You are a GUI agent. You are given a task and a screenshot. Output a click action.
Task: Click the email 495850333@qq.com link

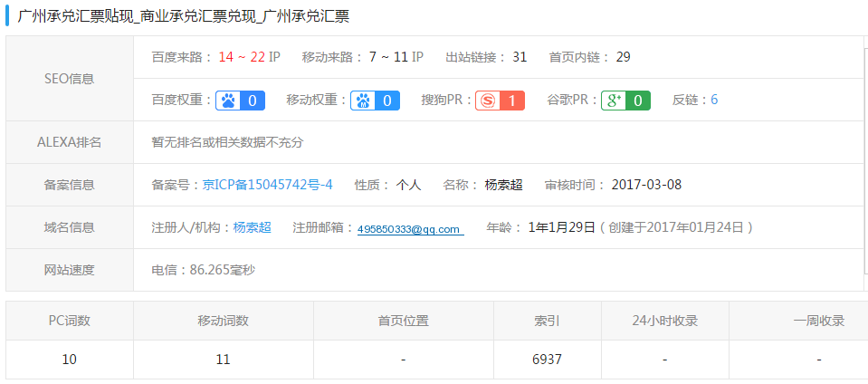(x=409, y=229)
